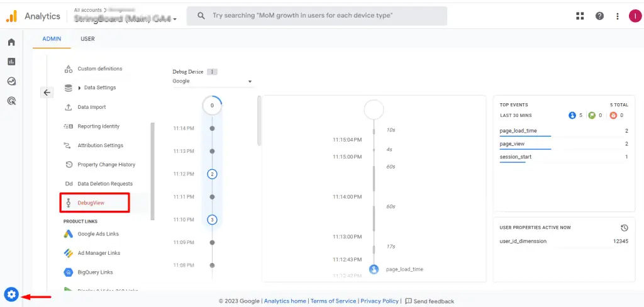The height and width of the screenshot is (307, 644).
Task: Switch to the ADMIN tab
Action: click(x=52, y=39)
